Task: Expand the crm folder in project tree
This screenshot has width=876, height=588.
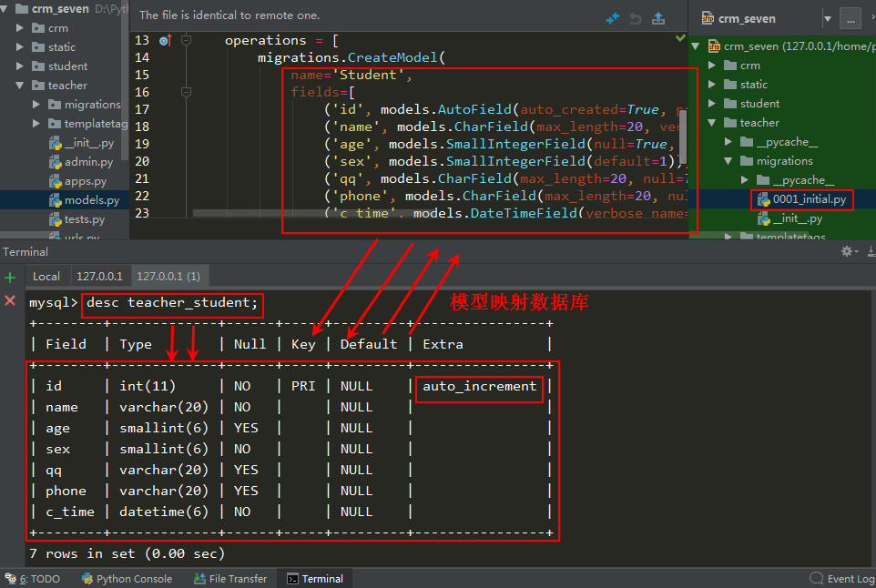Action: 20,28
